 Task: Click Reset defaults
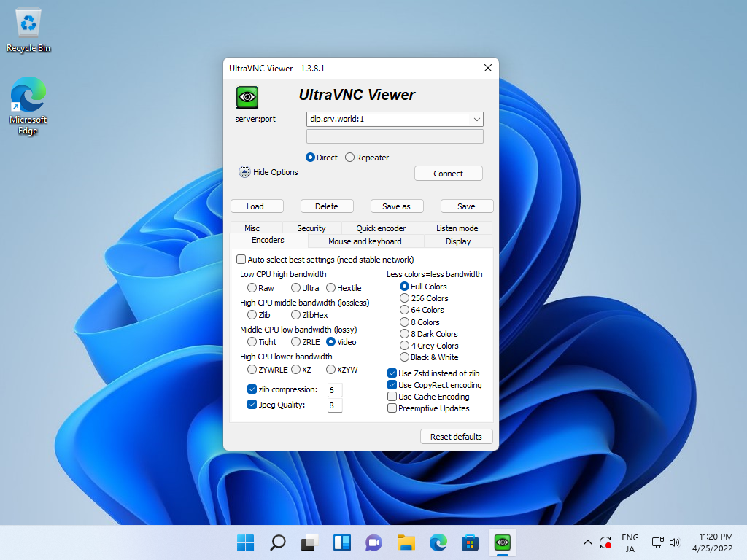click(456, 436)
